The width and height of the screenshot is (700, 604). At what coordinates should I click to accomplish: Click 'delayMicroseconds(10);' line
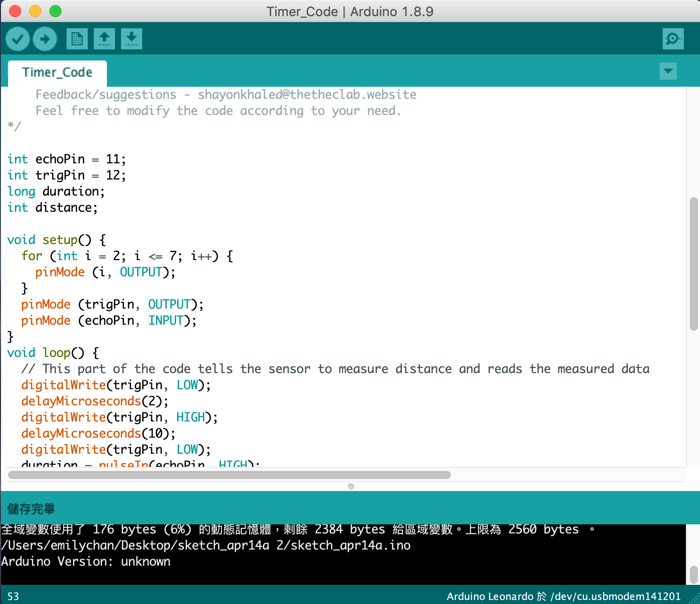click(x=98, y=434)
